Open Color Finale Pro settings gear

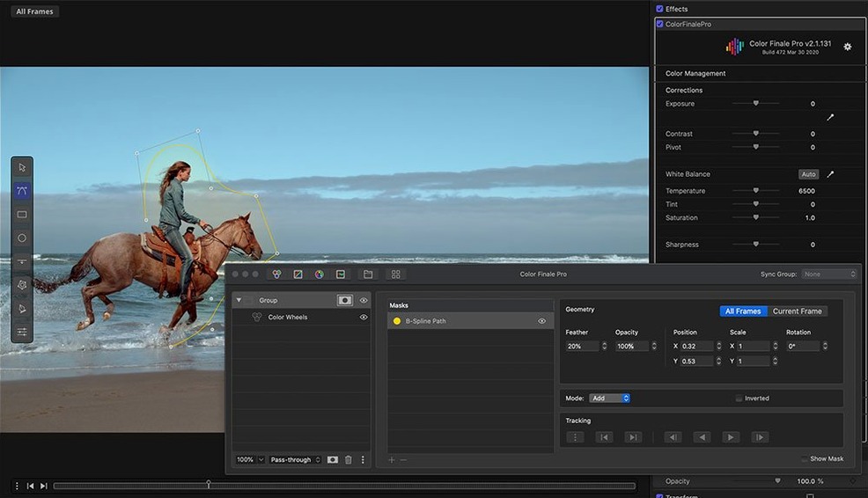click(848, 47)
